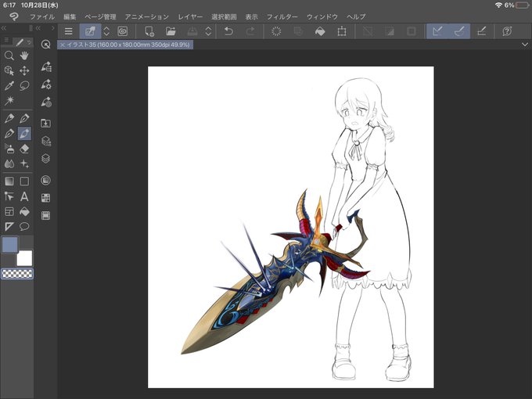The width and height of the screenshot is (532, 399).
Task: Open the ページ管理 menu
Action: tap(100, 16)
